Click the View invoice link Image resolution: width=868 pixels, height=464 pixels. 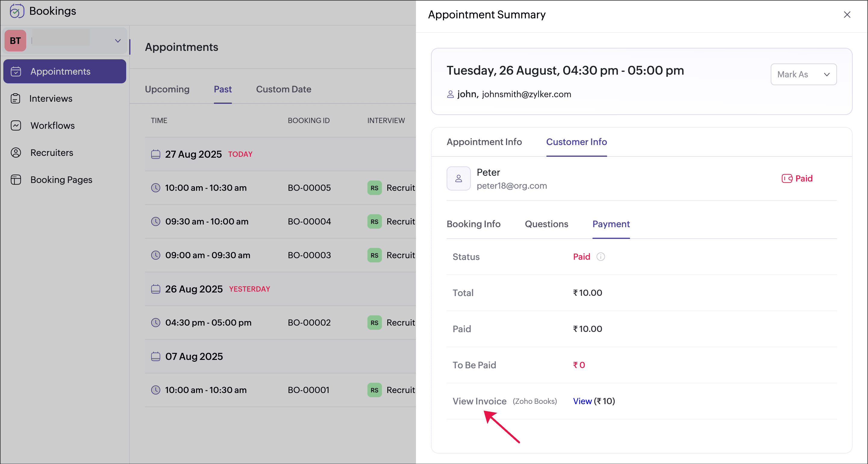[x=582, y=401]
